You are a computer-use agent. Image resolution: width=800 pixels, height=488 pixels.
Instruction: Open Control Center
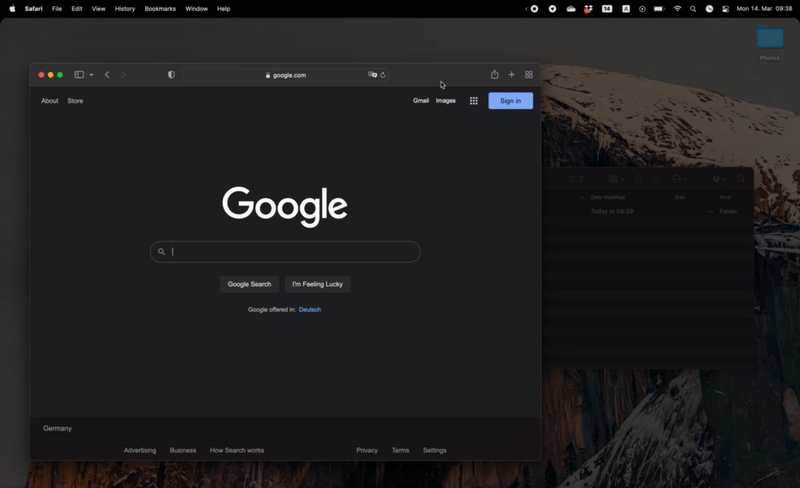pos(726,9)
